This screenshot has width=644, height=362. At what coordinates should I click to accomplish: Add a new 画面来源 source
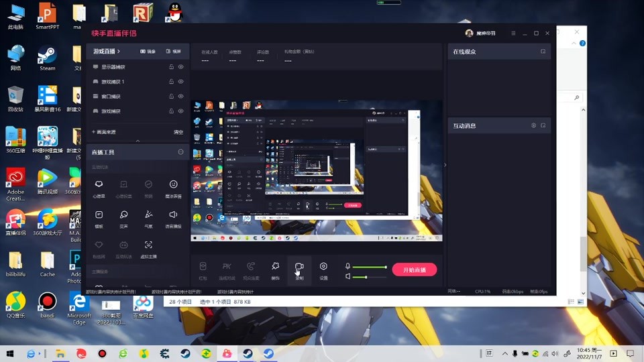103,132
